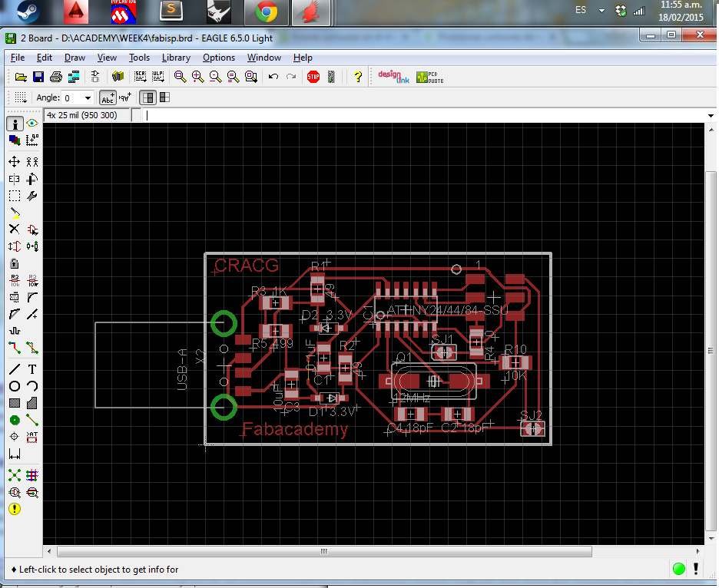Select the Circle tool

tap(15, 386)
